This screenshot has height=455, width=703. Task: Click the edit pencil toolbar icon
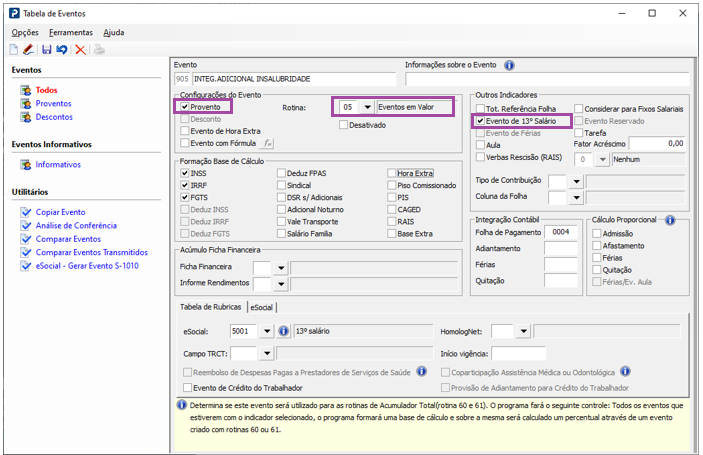point(28,50)
